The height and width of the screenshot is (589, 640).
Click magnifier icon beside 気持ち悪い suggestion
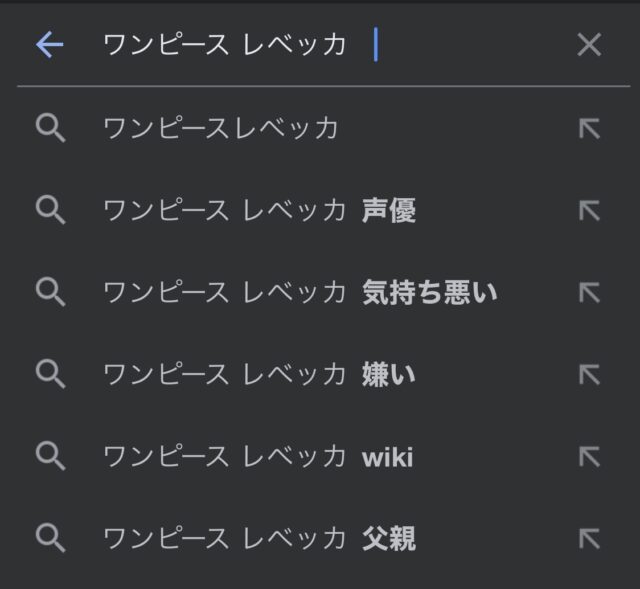coord(49,292)
